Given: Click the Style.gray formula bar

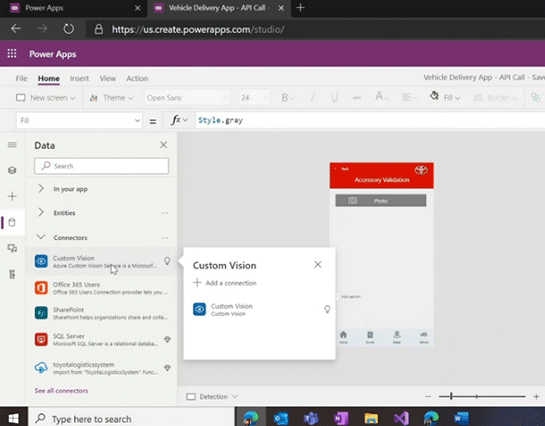Looking at the screenshot, I should click(x=370, y=120).
